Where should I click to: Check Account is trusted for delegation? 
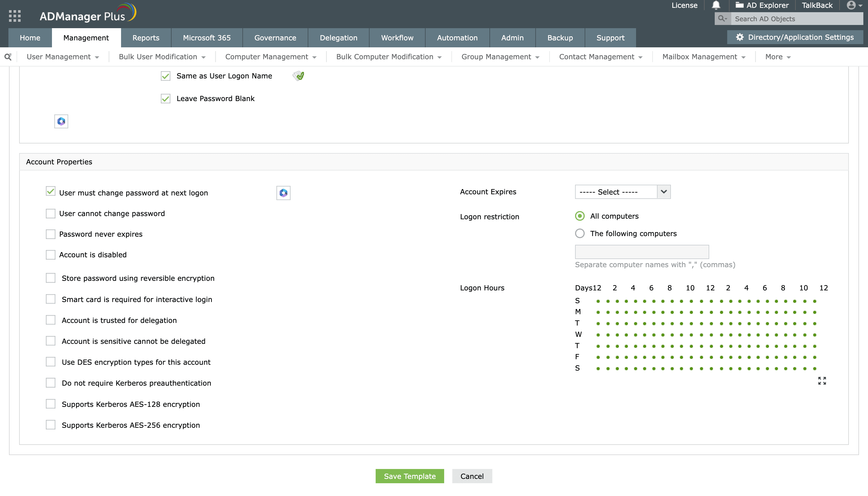[51, 320]
